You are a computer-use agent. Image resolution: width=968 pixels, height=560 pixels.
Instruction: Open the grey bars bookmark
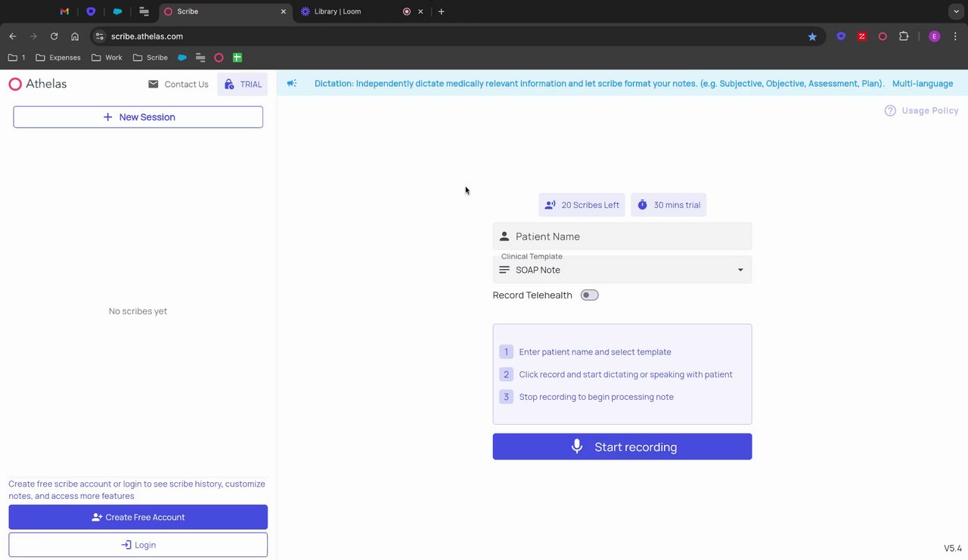click(x=200, y=57)
